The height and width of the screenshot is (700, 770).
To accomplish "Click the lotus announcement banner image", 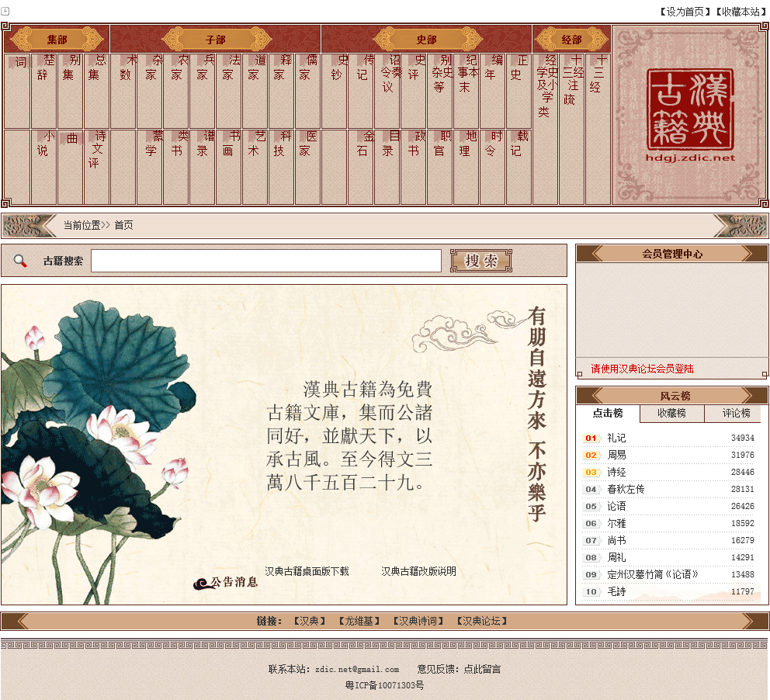I will point(284,445).
